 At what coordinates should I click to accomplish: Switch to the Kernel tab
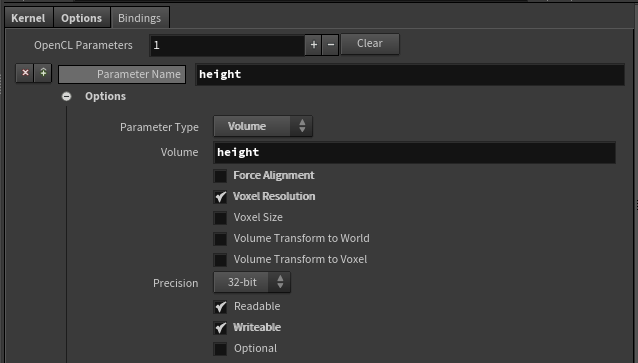point(28,18)
